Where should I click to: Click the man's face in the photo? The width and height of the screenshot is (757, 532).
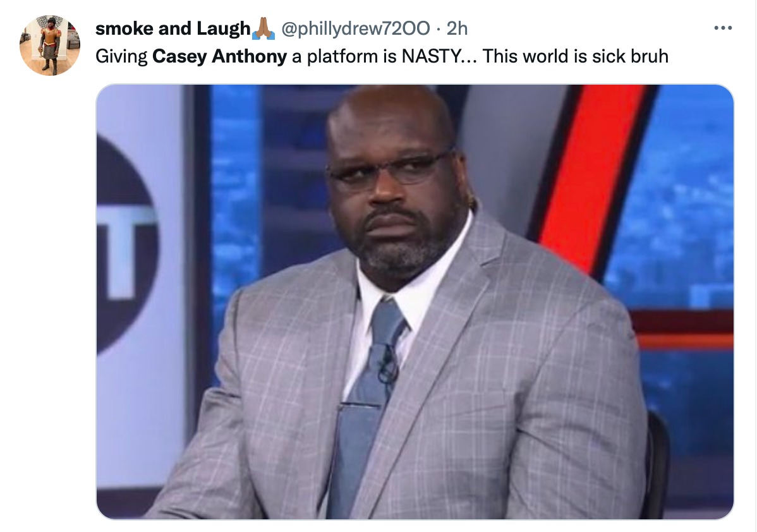point(391,193)
